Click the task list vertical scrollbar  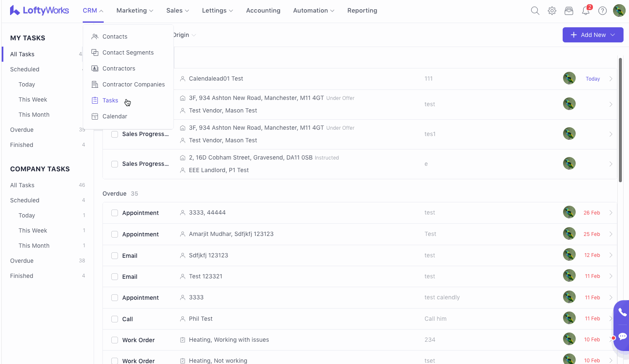620,120
